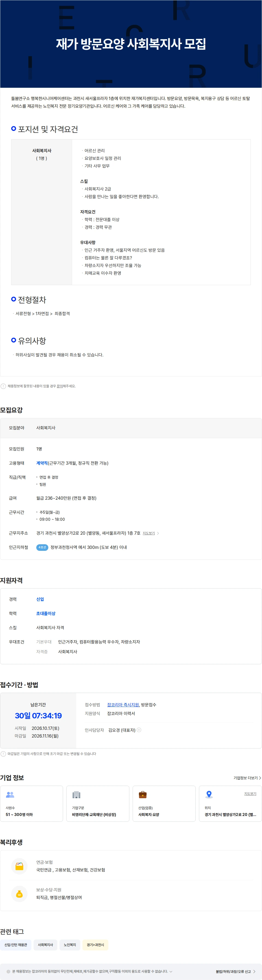
Task: Click the 문의 link in the notice
Action: [59, 386]
